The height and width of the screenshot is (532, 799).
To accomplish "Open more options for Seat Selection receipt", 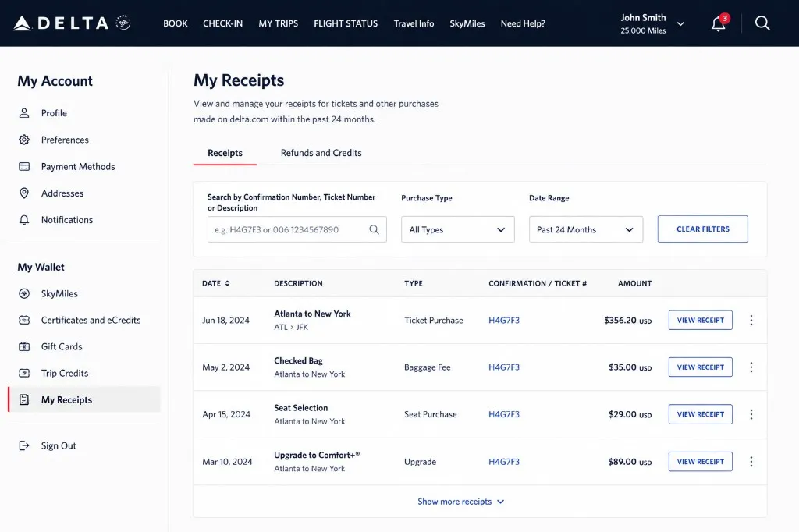I will click(751, 414).
